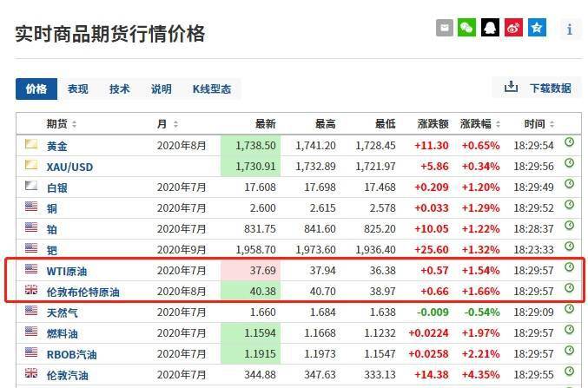This screenshot has height=388, width=588.
Task: Open the 黄金 futures link
Action: (57, 146)
